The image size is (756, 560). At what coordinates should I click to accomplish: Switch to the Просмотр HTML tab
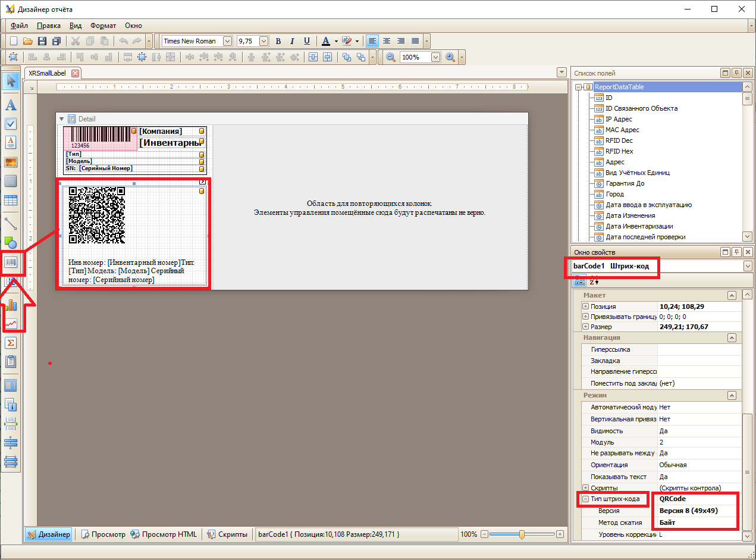click(164, 534)
